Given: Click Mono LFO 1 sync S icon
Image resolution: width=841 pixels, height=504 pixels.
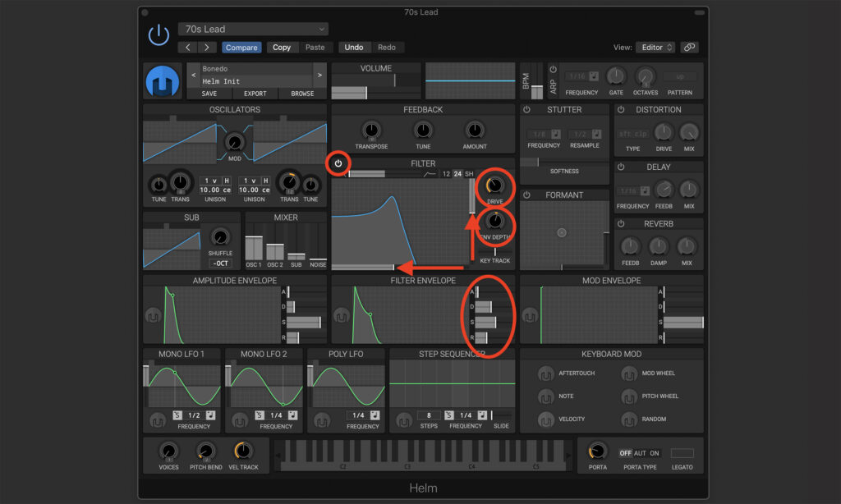Looking at the screenshot, I should point(177,415).
